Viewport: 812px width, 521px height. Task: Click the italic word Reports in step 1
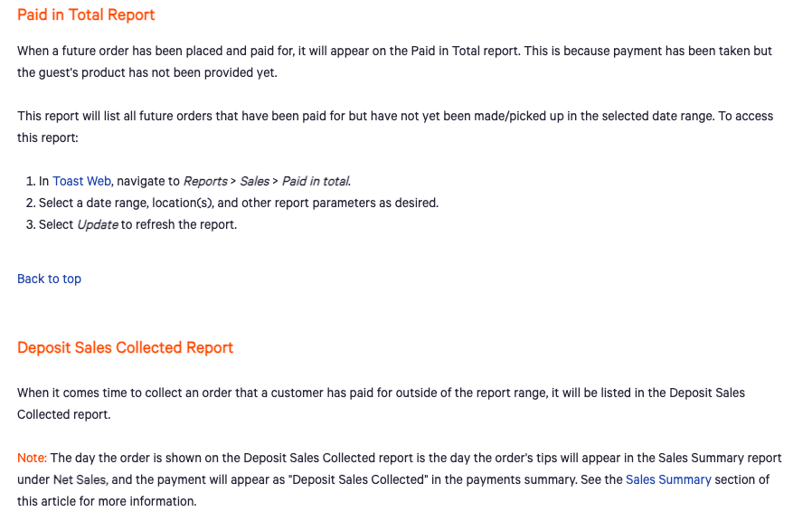[x=205, y=181]
